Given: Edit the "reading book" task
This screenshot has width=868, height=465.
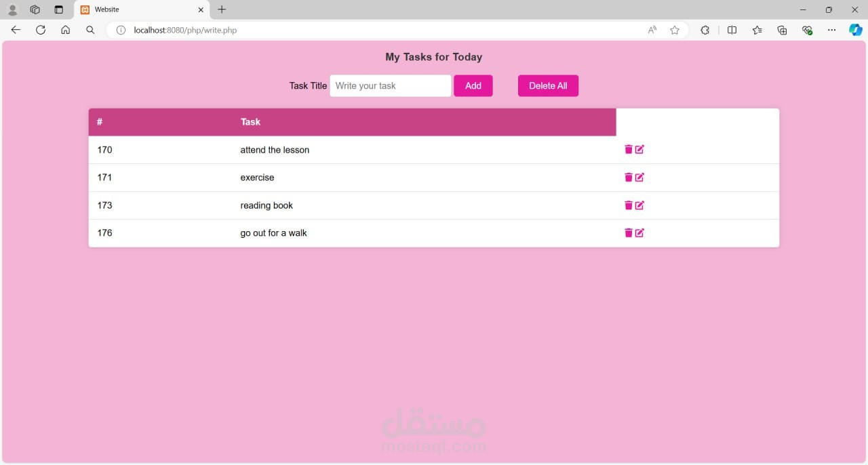Looking at the screenshot, I should (x=639, y=205).
